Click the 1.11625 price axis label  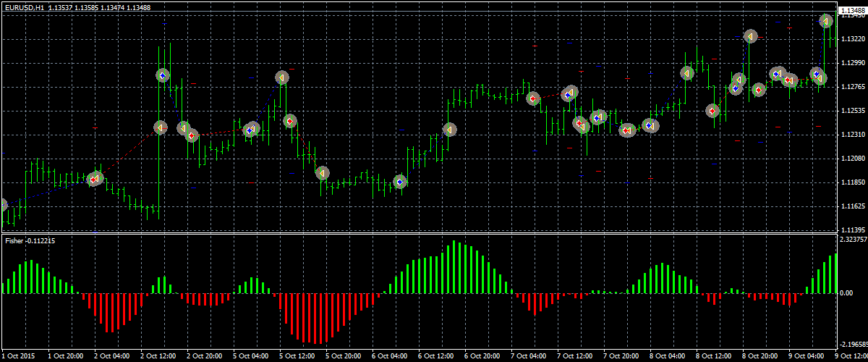[x=852, y=206]
